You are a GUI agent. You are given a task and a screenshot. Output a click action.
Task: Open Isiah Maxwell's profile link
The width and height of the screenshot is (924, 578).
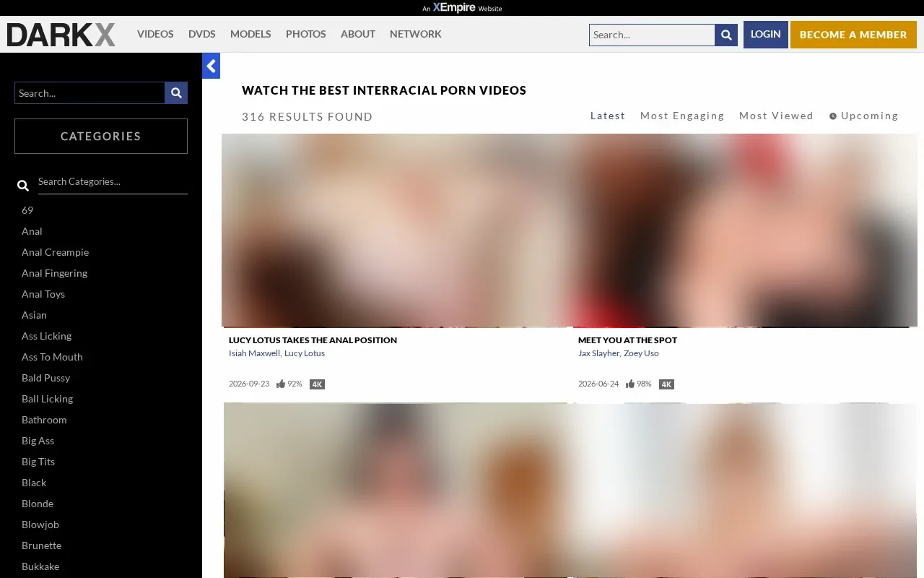click(x=254, y=353)
